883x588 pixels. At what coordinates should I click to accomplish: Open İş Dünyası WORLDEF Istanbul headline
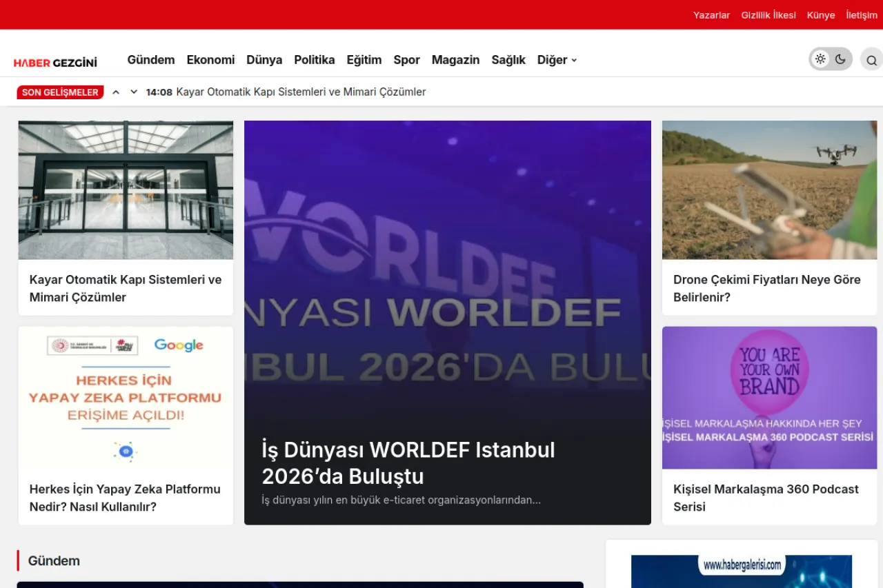coord(408,463)
